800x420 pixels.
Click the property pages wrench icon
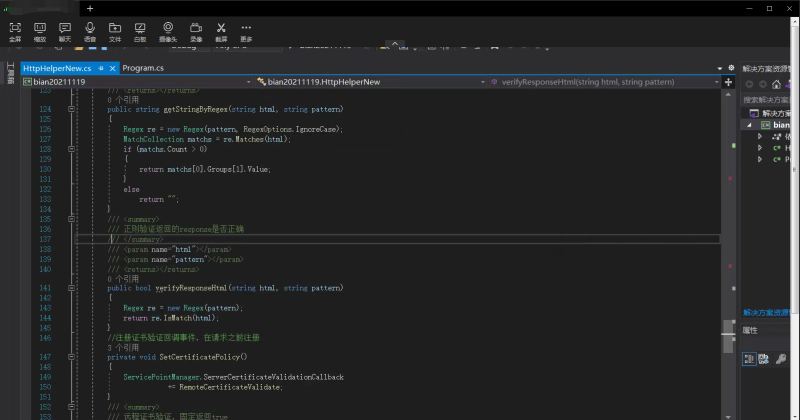780,359
